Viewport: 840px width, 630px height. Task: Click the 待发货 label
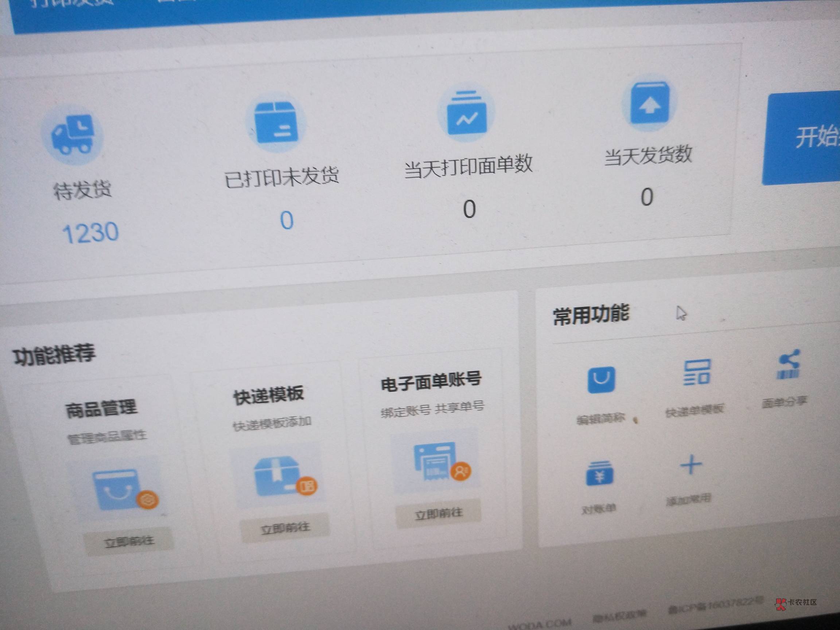(82, 190)
